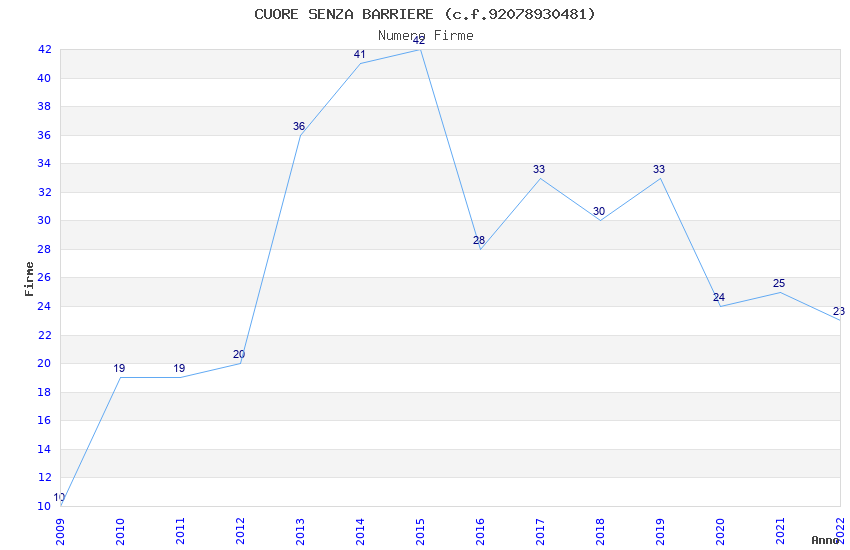Click the data value 33 for 2019
This screenshot has width=850, height=550.
coord(659,169)
